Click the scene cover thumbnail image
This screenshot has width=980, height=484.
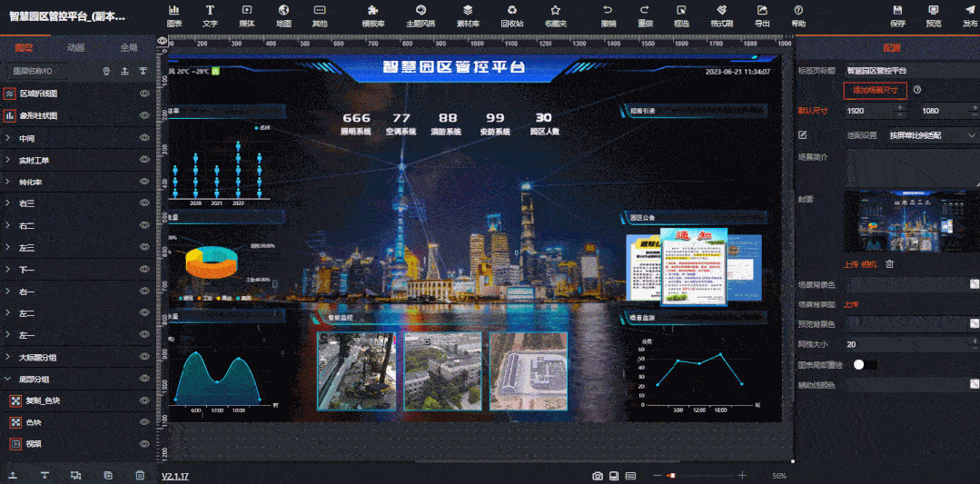pos(913,221)
